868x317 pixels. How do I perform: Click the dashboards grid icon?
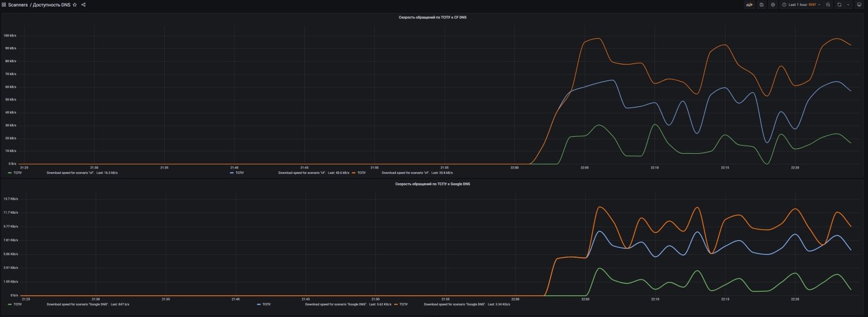click(x=4, y=5)
